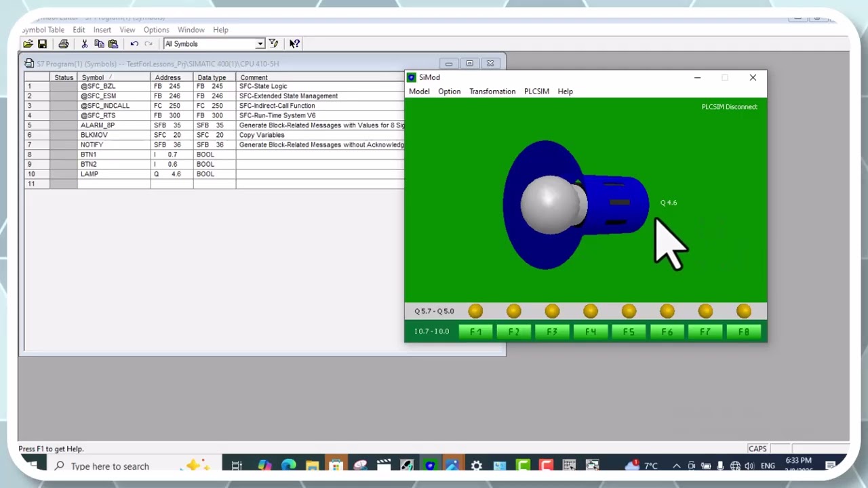Toggle the F6 input button in SiMod

(x=667, y=331)
